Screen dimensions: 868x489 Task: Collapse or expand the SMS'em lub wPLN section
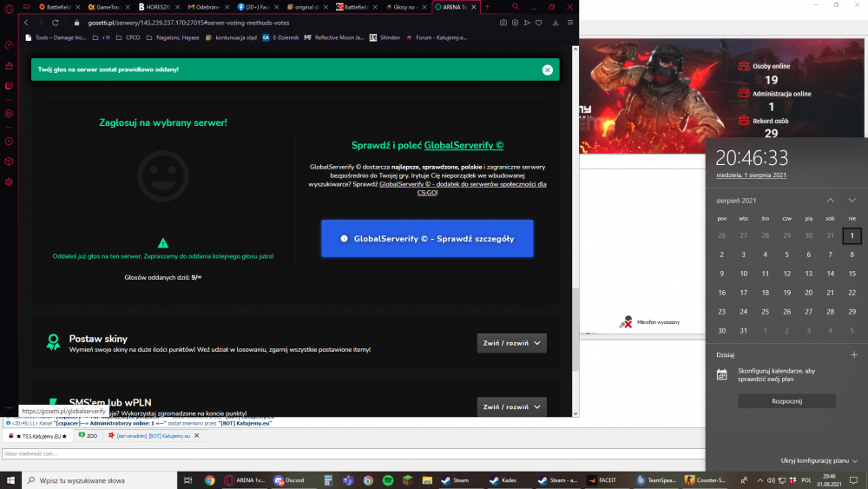[512, 407]
